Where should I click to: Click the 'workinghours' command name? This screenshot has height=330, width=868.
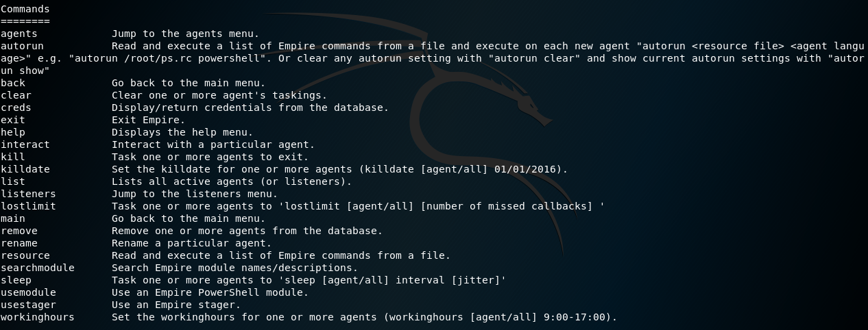(37, 317)
